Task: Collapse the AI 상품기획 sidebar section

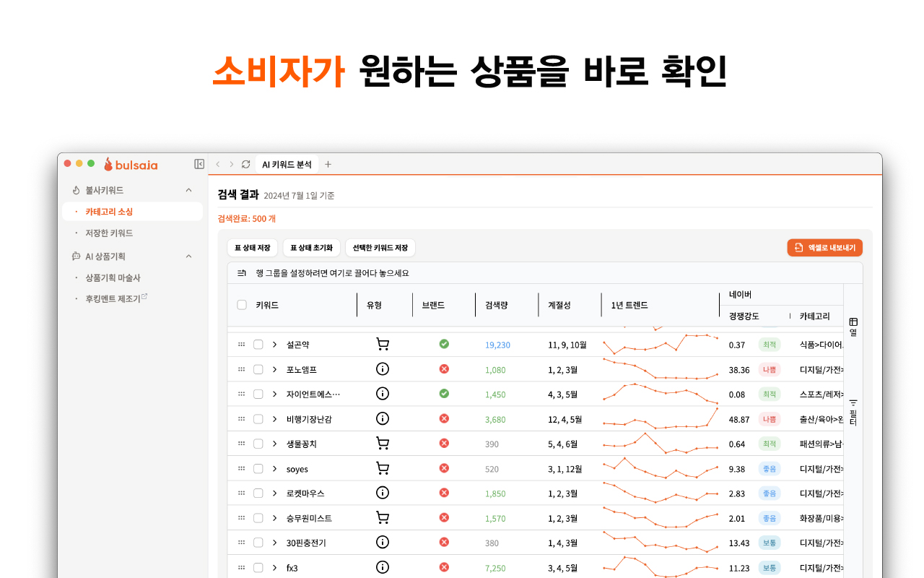Action: click(189, 256)
